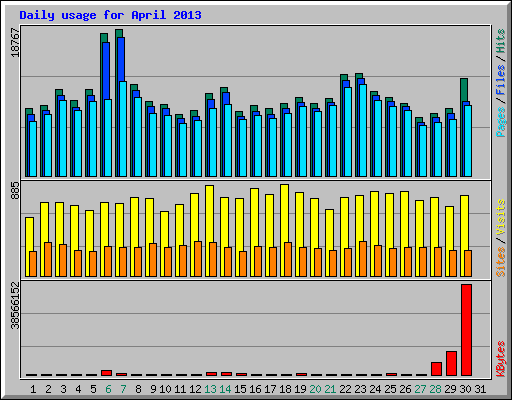Select the cyan Pages bar for day 14
The width and height of the screenshot is (512, 400).
pyautogui.click(x=228, y=141)
